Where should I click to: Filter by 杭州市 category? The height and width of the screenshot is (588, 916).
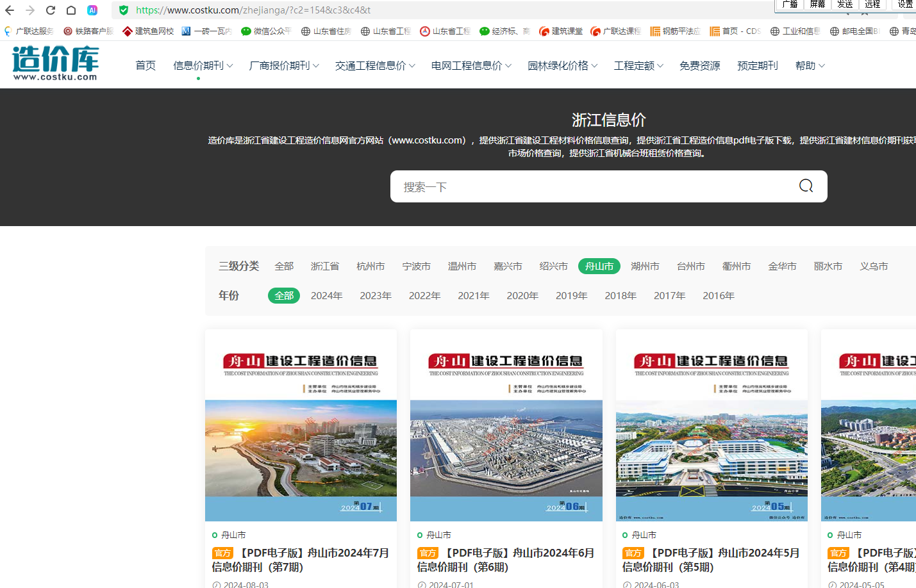[371, 266]
